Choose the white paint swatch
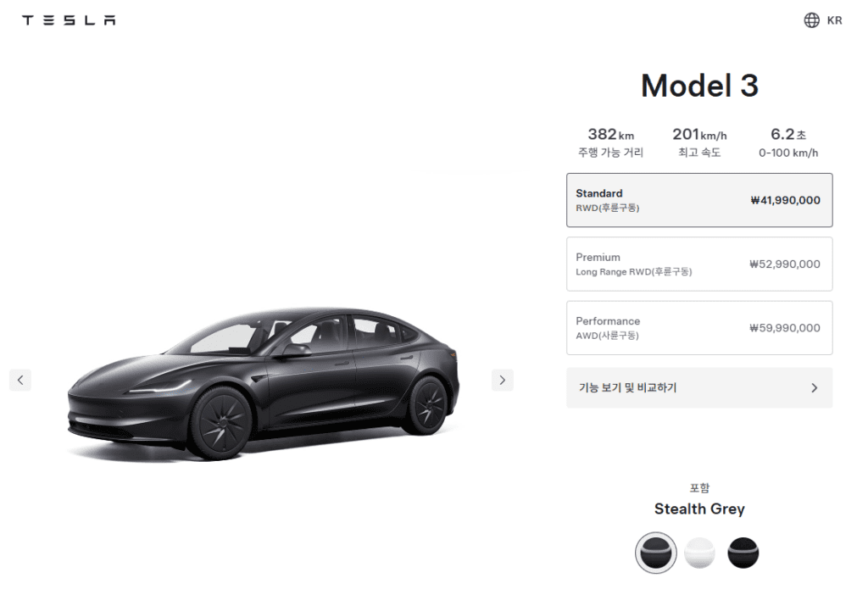 (699, 553)
